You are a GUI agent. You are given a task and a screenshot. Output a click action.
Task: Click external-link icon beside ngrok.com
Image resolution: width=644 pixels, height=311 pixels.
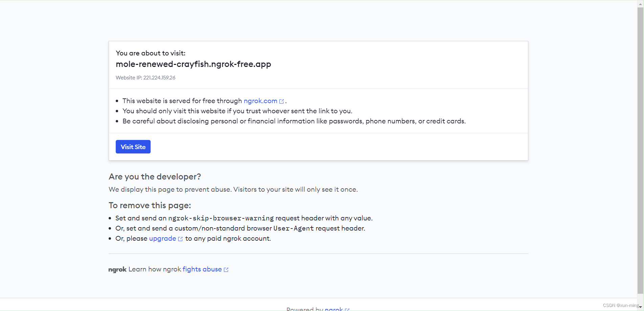[x=282, y=101]
